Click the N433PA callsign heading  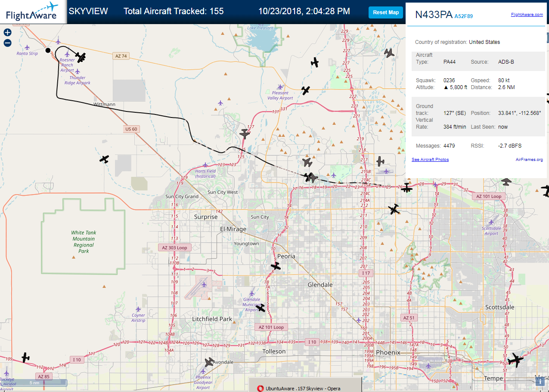point(434,15)
